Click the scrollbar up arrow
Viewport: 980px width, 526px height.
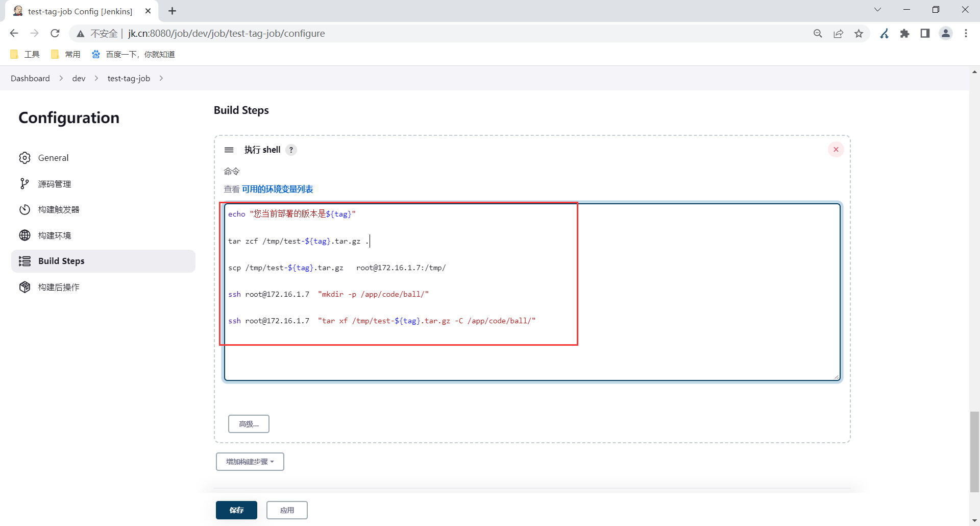pos(974,72)
